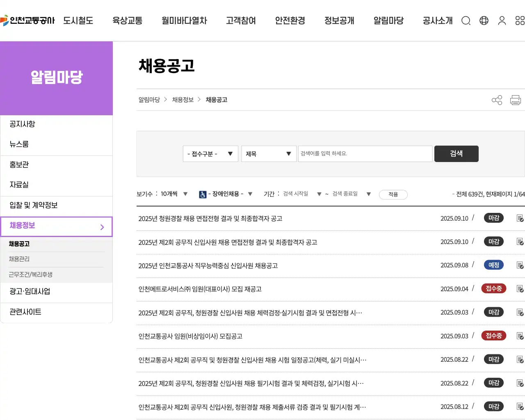The height and width of the screenshot is (420, 525).
Task: Open document icon for 체력검정·실기시험 결과 row
Action: 520,313
